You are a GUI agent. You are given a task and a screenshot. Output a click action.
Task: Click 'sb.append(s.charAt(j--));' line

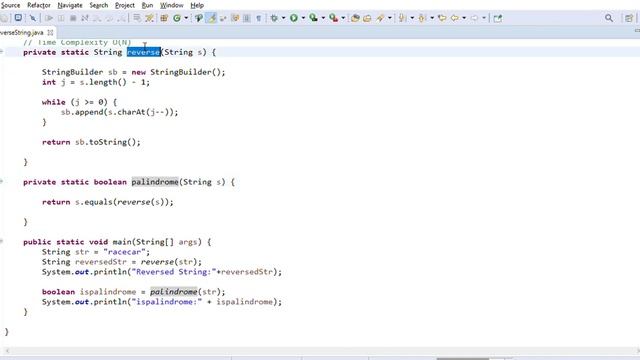[x=120, y=112]
